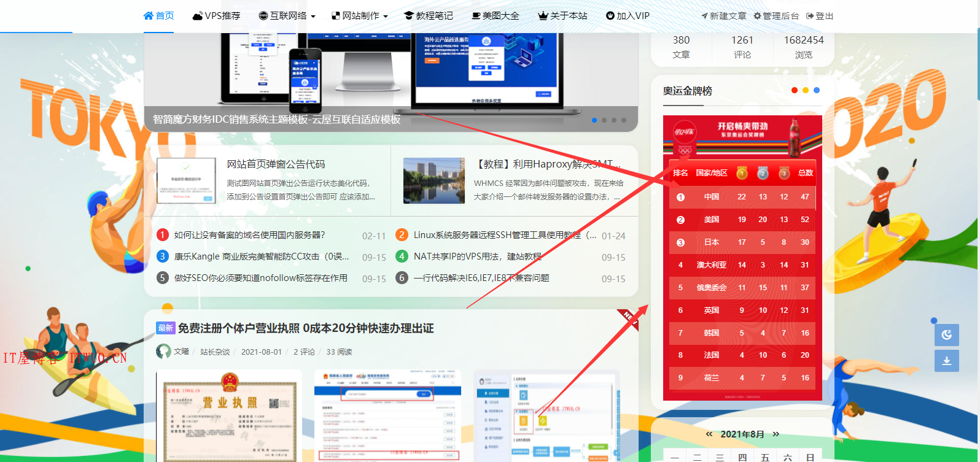This screenshot has width=980, height=462.
Task: Click 2021年8月 calendar title
Action: pos(742,434)
